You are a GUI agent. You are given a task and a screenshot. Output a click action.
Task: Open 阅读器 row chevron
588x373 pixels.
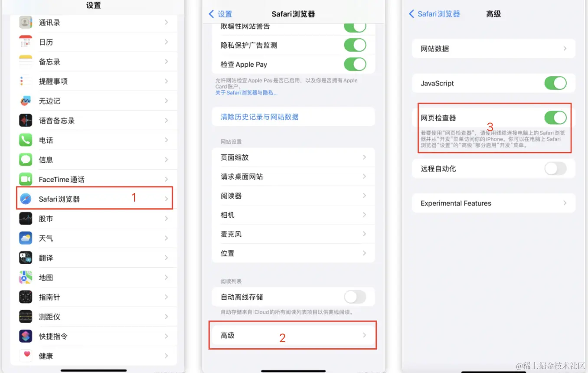point(364,196)
